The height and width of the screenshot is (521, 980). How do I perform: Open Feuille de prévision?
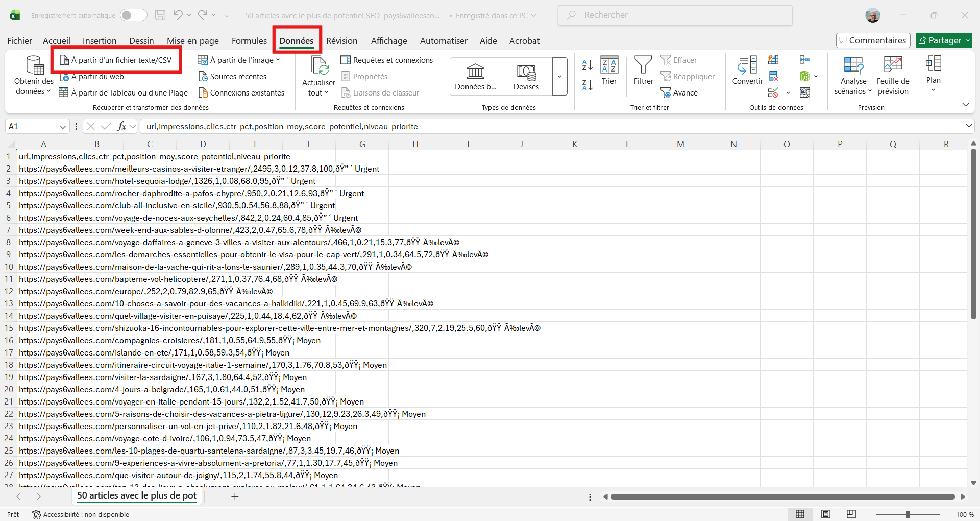click(893, 76)
